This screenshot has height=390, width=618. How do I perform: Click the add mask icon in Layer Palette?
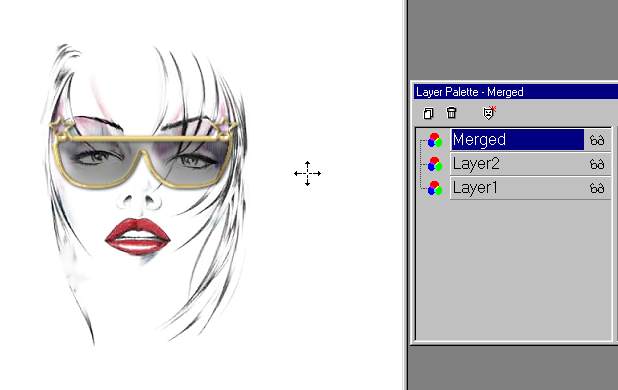[489, 113]
